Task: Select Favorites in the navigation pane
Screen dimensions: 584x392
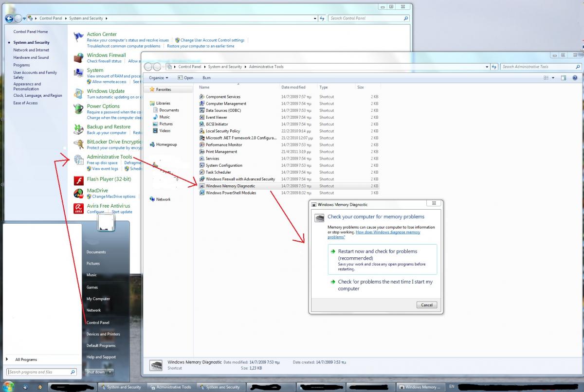Action: tap(164, 89)
